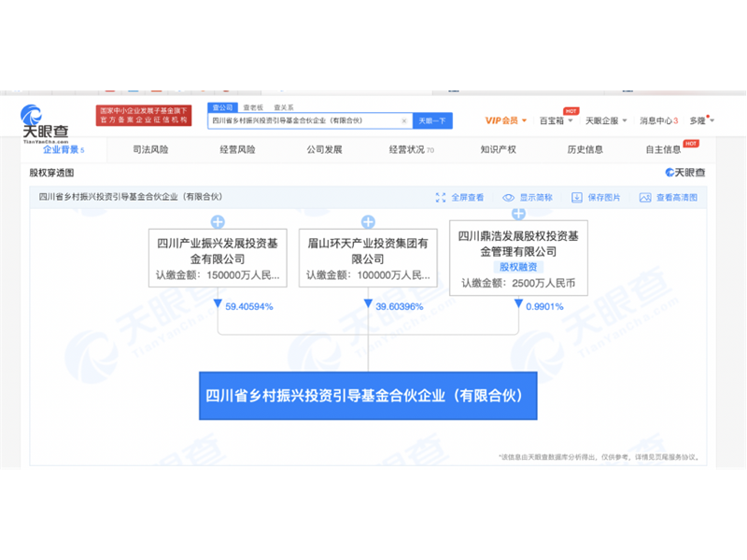The width and height of the screenshot is (747, 560).
Task: Switch to the 历史信息 tab
Action: click(x=585, y=149)
